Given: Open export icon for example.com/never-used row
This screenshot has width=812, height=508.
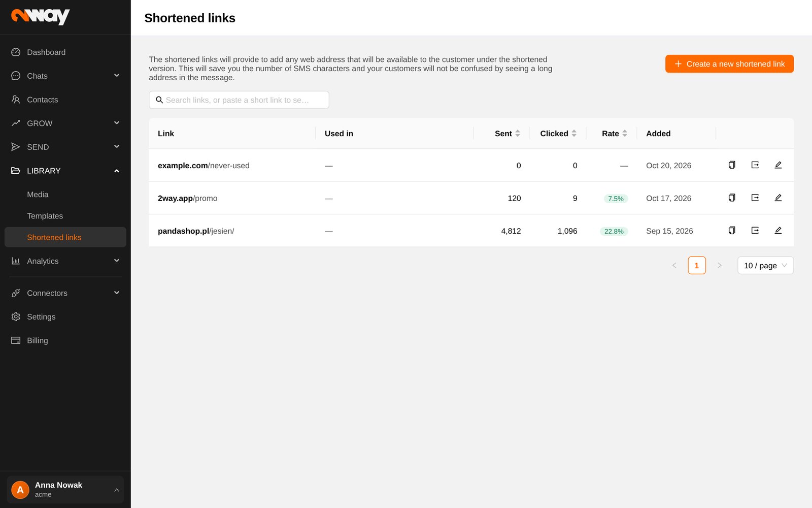Looking at the screenshot, I should [755, 165].
